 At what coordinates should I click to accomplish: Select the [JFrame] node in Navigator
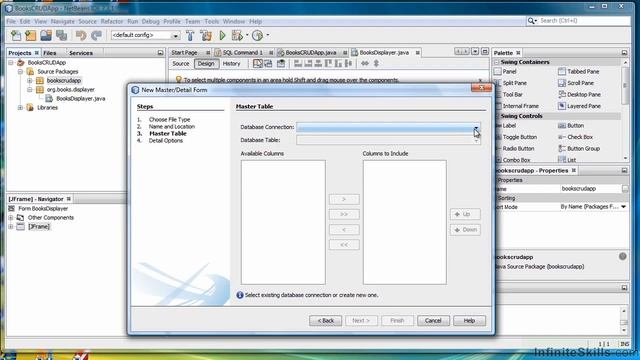pos(39,227)
